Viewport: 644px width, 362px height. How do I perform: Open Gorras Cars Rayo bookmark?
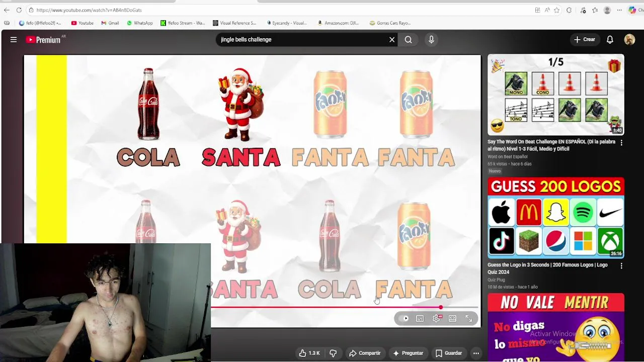click(390, 23)
